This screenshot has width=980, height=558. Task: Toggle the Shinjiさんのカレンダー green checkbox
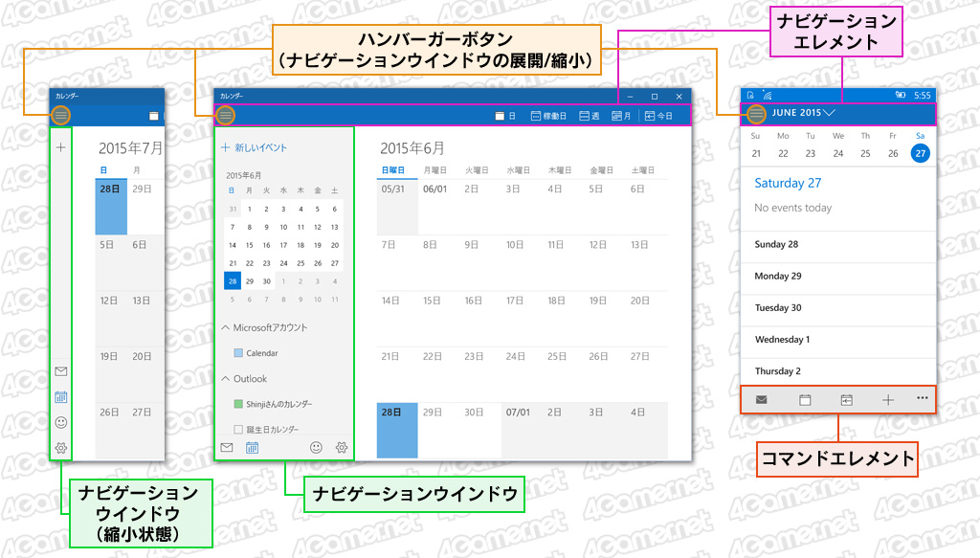click(x=239, y=404)
